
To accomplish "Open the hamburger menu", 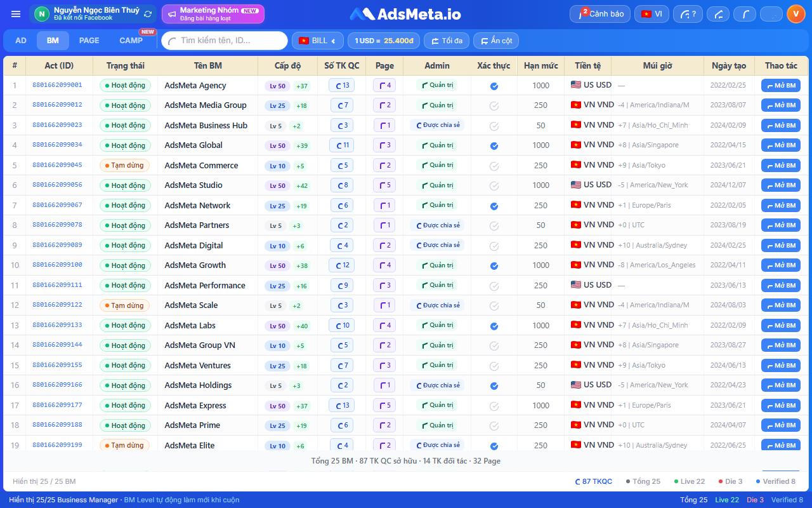I will (x=16, y=14).
